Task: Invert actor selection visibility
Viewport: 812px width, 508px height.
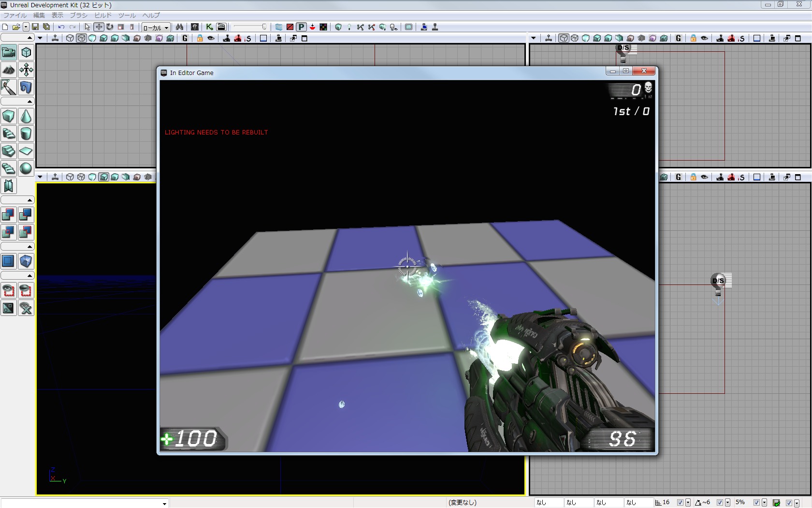Action: coord(9,308)
